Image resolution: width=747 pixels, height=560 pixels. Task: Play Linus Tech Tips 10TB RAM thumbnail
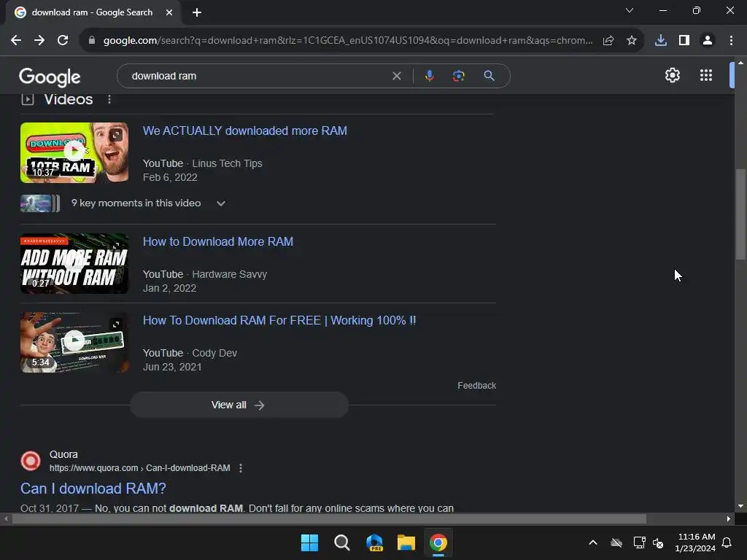[74, 152]
